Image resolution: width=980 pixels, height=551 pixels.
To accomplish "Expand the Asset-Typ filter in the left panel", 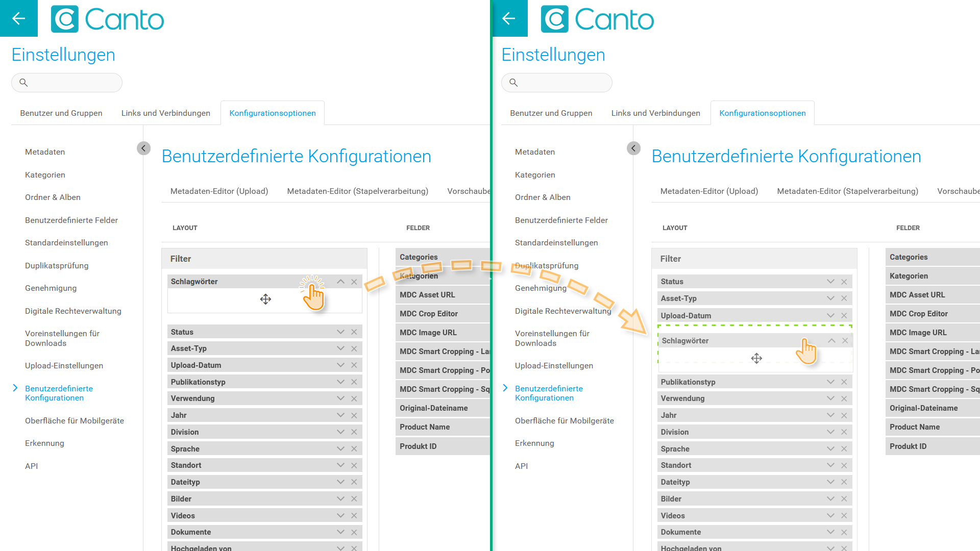I will (x=340, y=348).
